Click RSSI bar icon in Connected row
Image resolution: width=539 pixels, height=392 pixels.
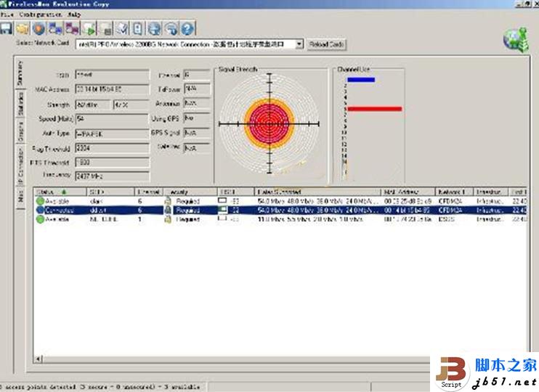[222, 209]
